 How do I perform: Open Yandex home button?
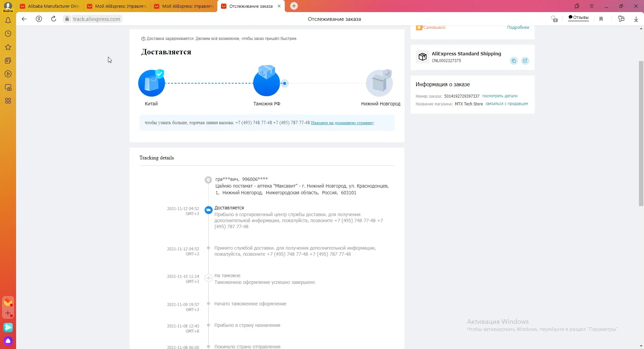[39, 19]
